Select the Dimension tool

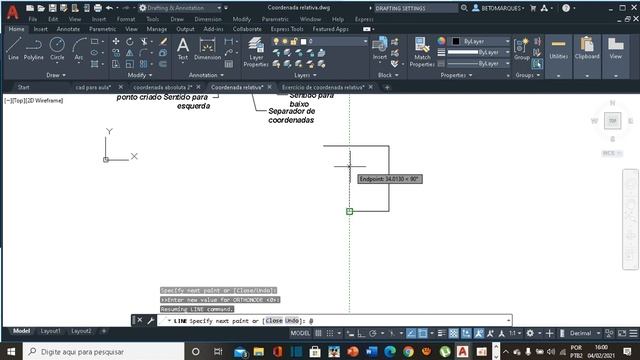[x=207, y=49]
